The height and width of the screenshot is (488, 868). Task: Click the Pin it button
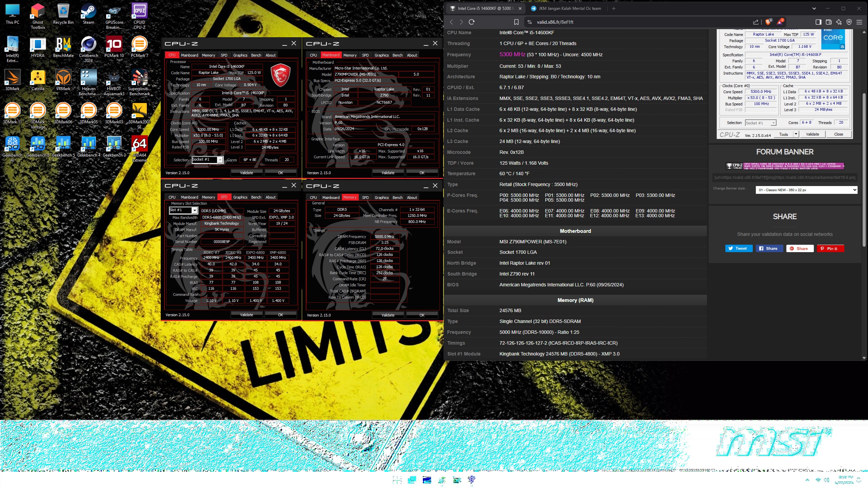[830, 248]
